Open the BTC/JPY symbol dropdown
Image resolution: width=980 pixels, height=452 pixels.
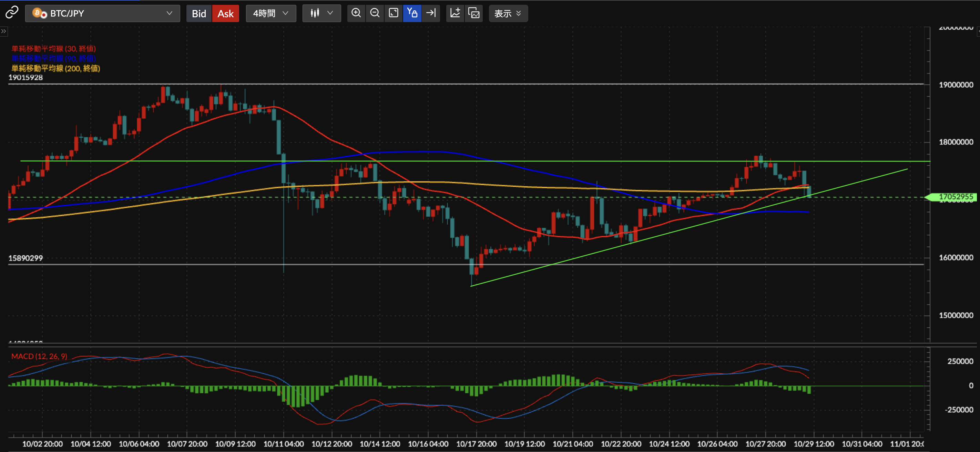click(102, 13)
